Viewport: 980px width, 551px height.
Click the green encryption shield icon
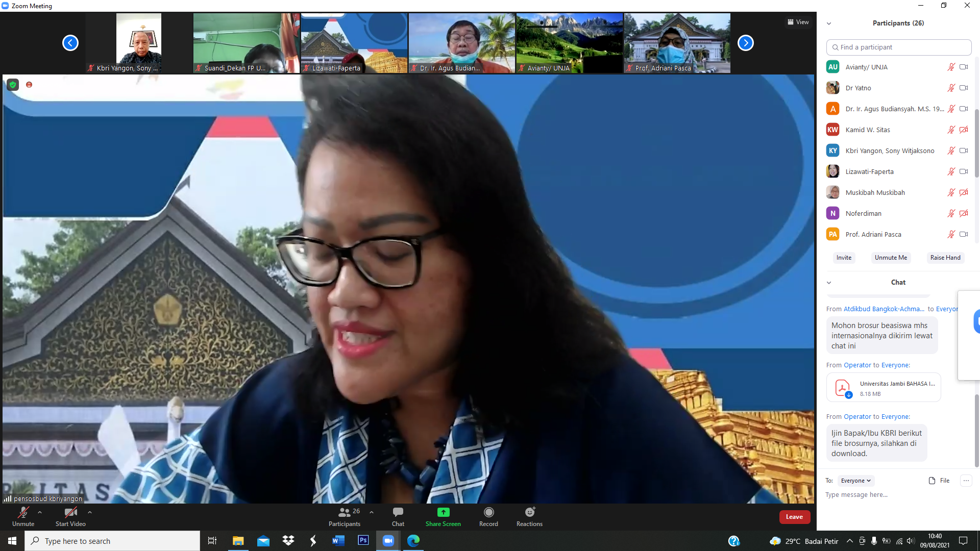[13, 85]
